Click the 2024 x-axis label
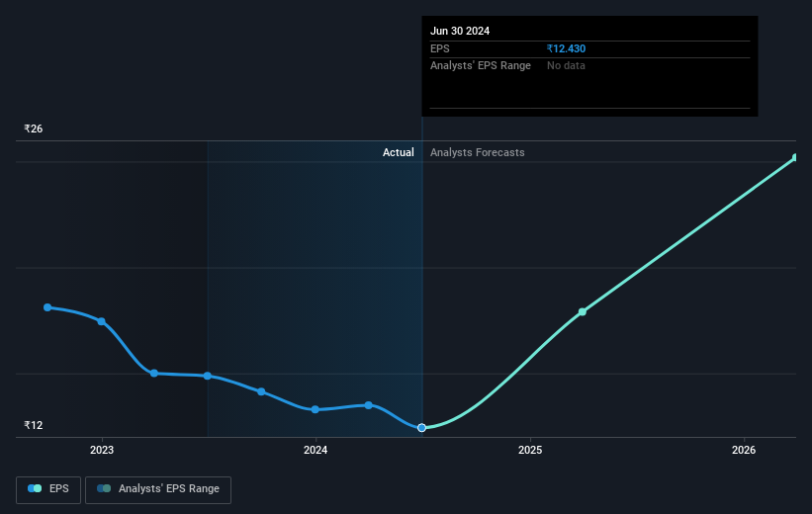812x514 pixels. (316, 450)
